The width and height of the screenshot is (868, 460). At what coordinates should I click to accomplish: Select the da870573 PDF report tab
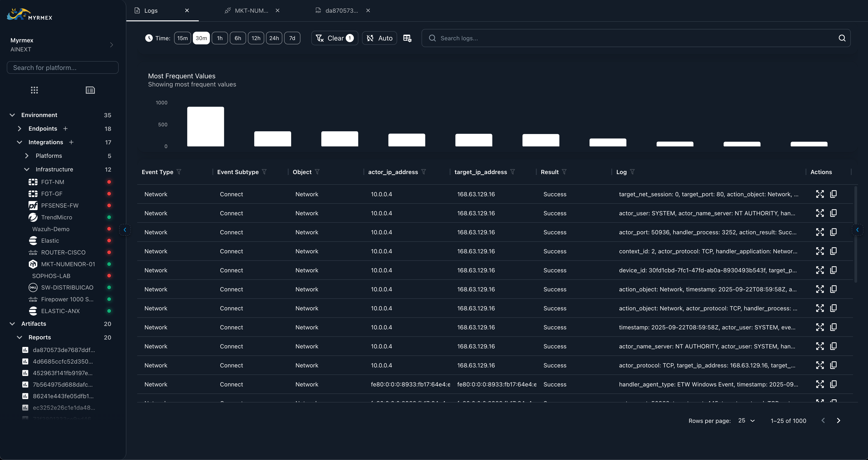[x=341, y=10]
